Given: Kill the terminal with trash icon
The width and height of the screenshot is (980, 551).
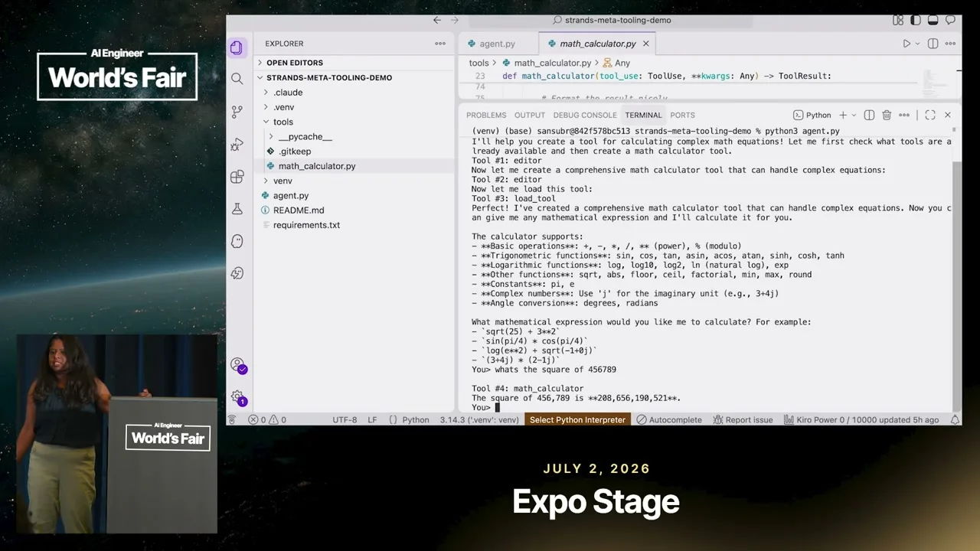Looking at the screenshot, I should [887, 115].
